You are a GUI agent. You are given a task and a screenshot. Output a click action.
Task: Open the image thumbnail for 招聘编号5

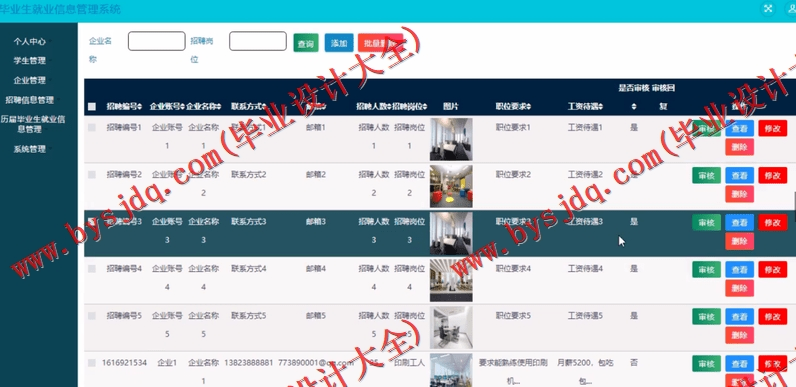click(x=451, y=327)
